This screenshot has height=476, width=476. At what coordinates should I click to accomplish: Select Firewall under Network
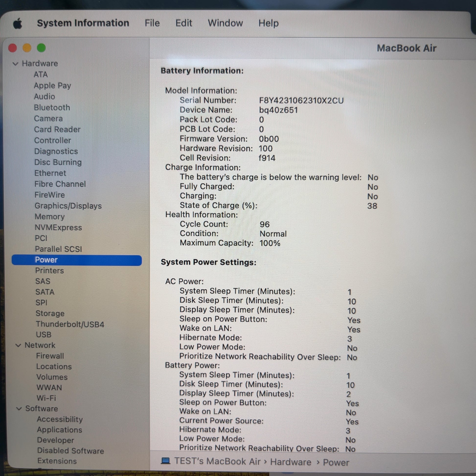pyautogui.click(x=50, y=356)
